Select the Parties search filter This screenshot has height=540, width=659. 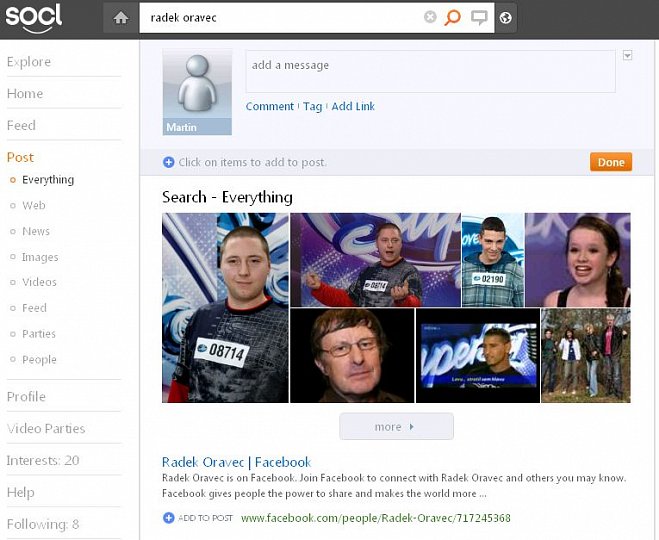click(x=39, y=334)
